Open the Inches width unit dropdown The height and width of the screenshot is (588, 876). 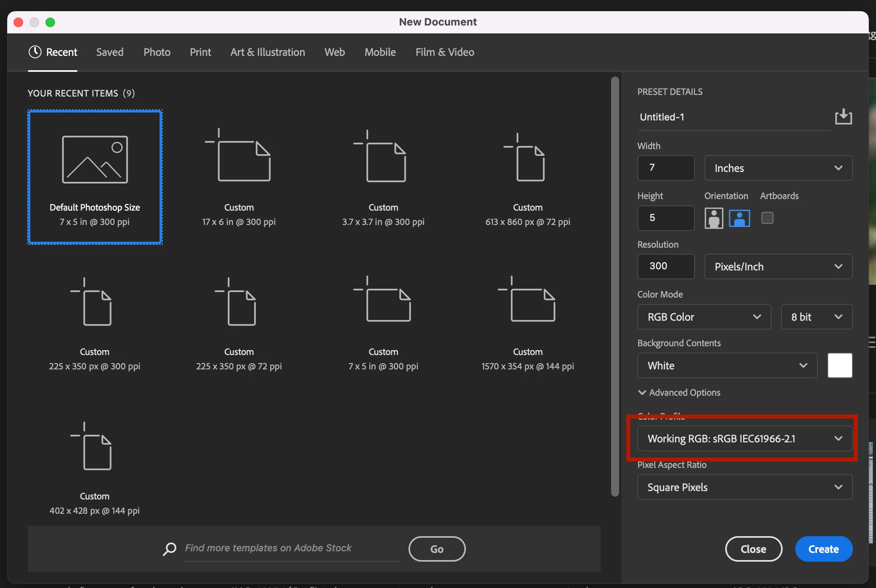pyautogui.click(x=778, y=168)
